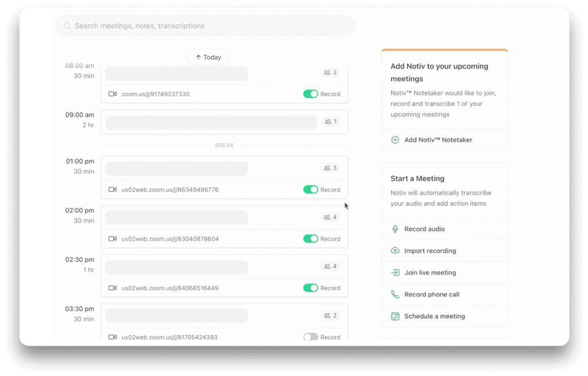Click the phone icon for Record phone call
This screenshot has width=588, height=376.
click(x=395, y=294)
